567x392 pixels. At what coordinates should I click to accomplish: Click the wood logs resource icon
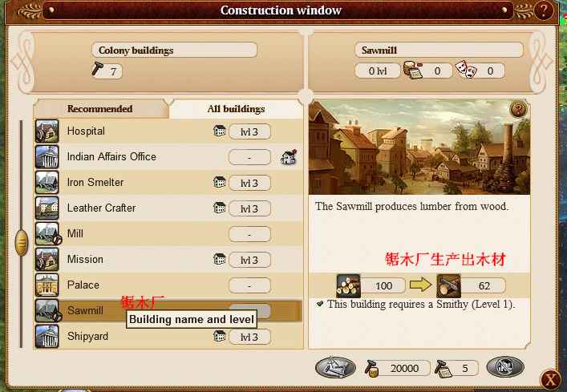tap(348, 285)
